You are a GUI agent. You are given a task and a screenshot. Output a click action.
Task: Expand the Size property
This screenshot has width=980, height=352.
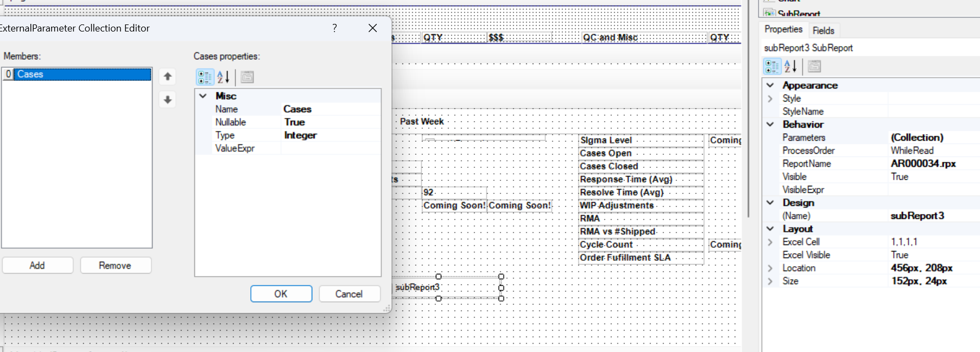(770, 281)
